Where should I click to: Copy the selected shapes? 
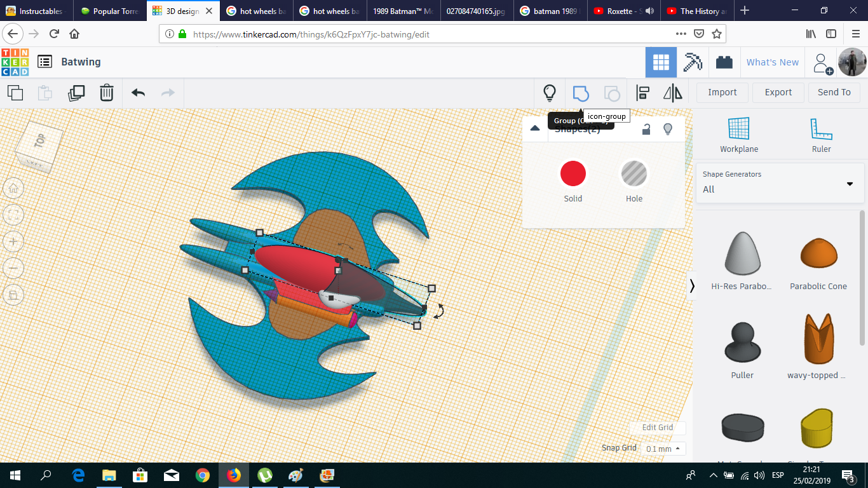(15, 93)
